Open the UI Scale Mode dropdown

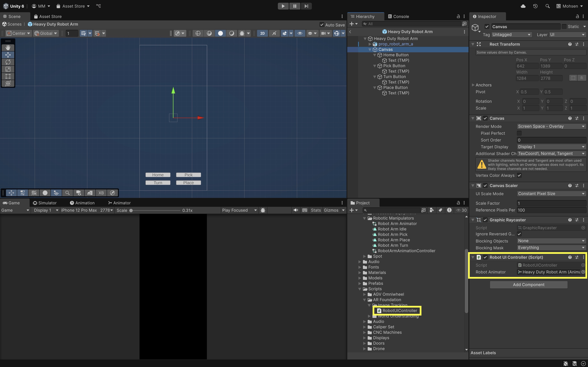point(551,194)
